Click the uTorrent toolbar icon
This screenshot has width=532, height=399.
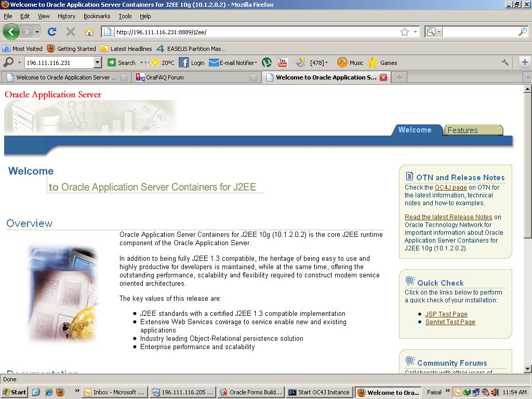tap(267, 62)
